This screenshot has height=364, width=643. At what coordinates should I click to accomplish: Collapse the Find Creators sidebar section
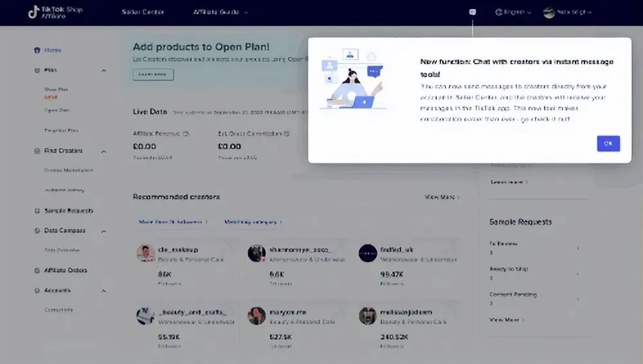pos(104,151)
